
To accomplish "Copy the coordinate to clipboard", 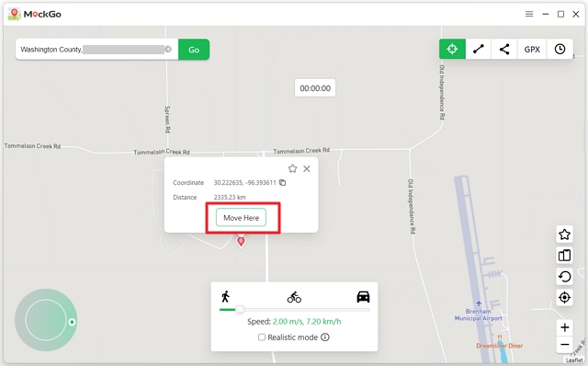I will pyautogui.click(x=282, y=182).
